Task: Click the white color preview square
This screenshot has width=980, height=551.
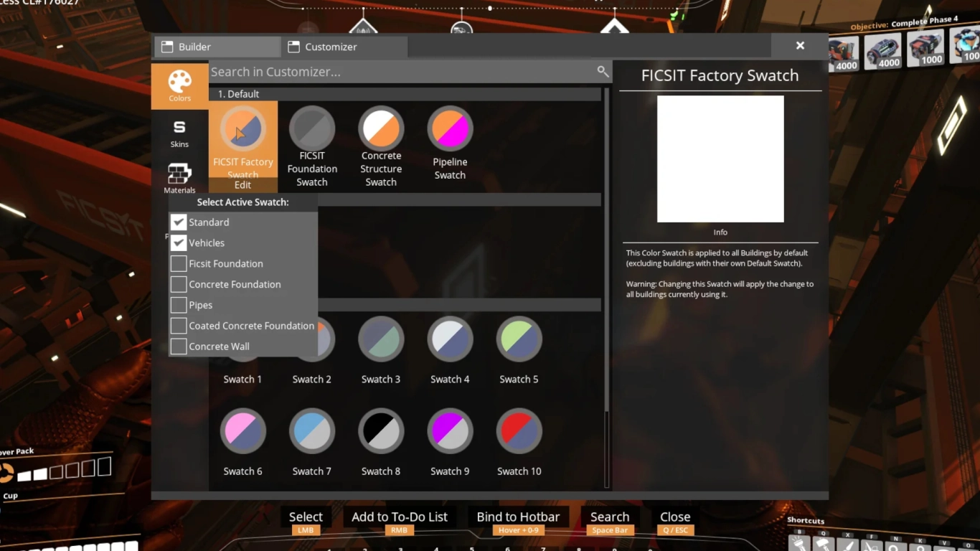Action: pos(720,158)
